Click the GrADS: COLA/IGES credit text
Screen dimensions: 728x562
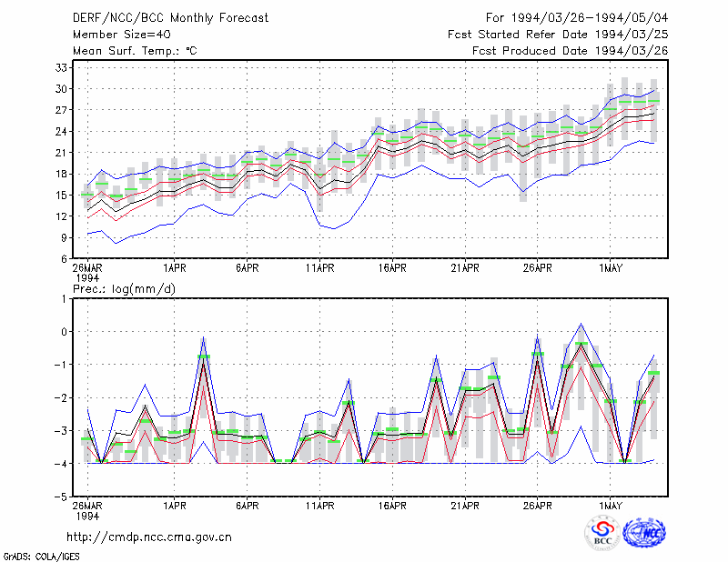[42, 557]
